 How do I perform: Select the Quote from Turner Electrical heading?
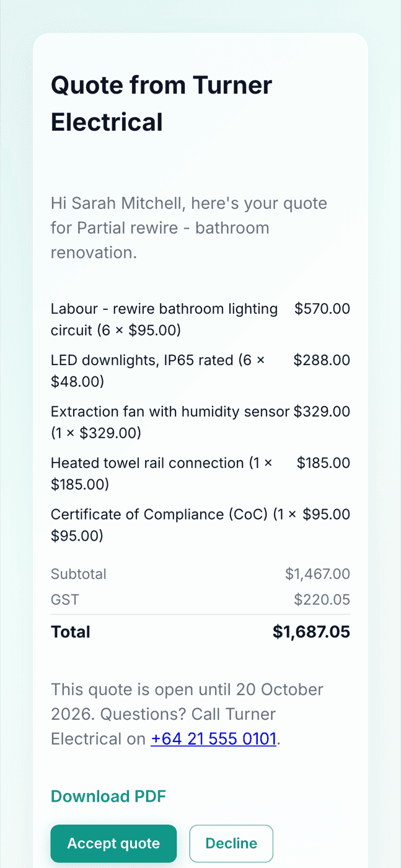(x=162, y=103)
